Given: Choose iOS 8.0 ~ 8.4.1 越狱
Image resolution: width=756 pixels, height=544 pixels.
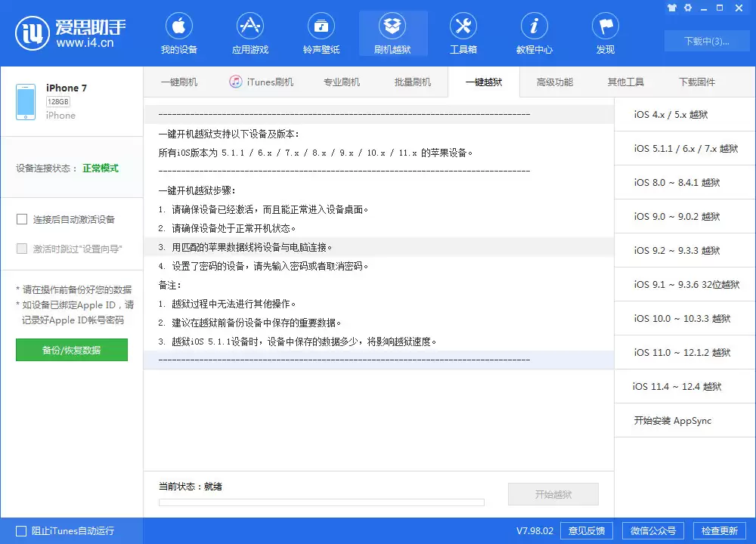Looking at the screenshot, I should [x=685, y=183].
